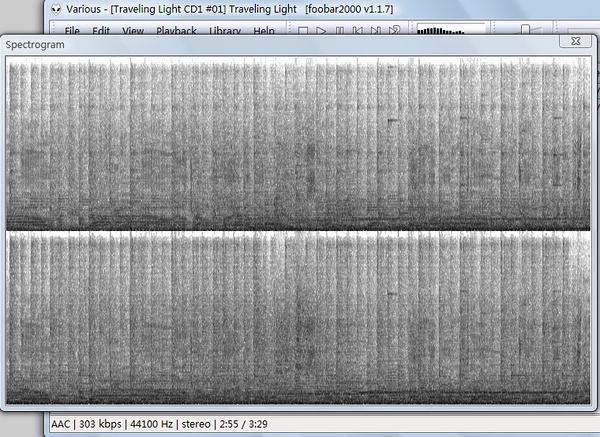Click the foobar2000 window title text
The height and width of the screenshot is (437, 600).
point(230,9)
